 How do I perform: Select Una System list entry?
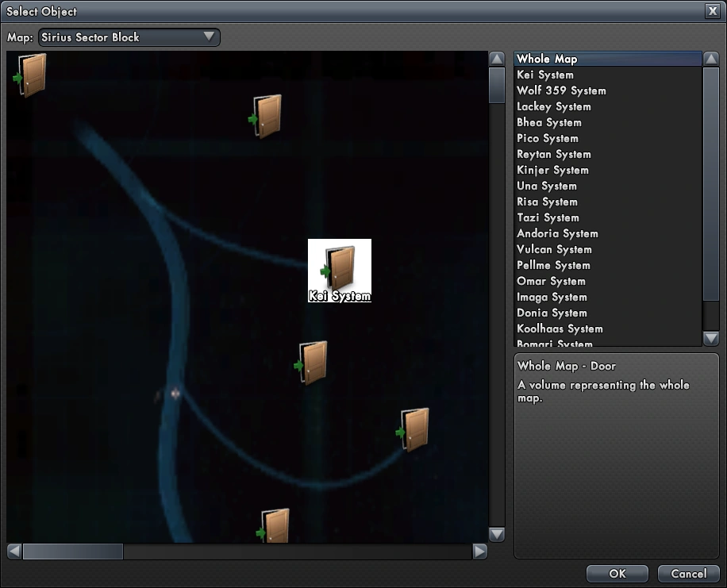pyautogui.click(x=608, y=186)
